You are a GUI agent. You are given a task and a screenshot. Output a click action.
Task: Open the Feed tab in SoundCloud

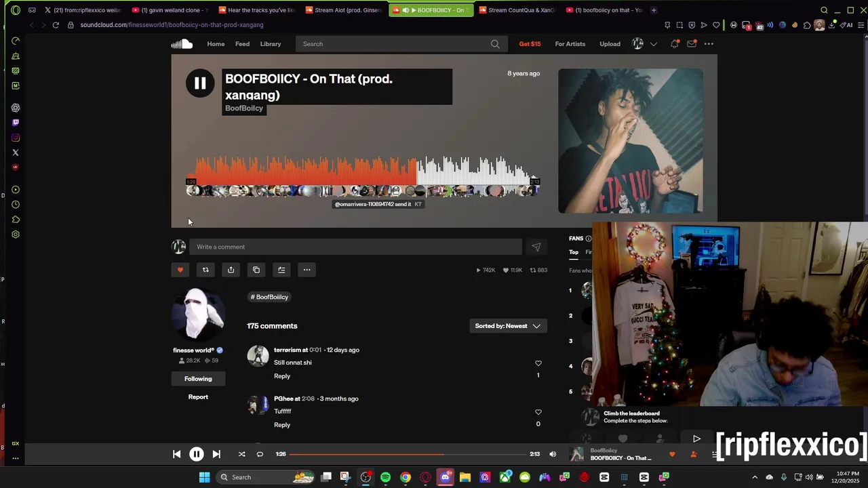(x=242, y=44)
